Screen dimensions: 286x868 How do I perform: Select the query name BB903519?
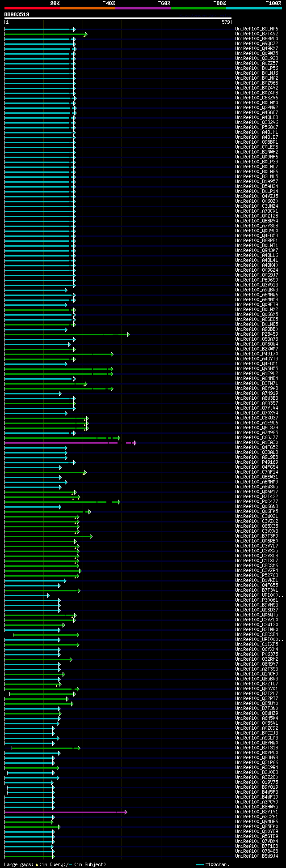click(x=17, y=14)
